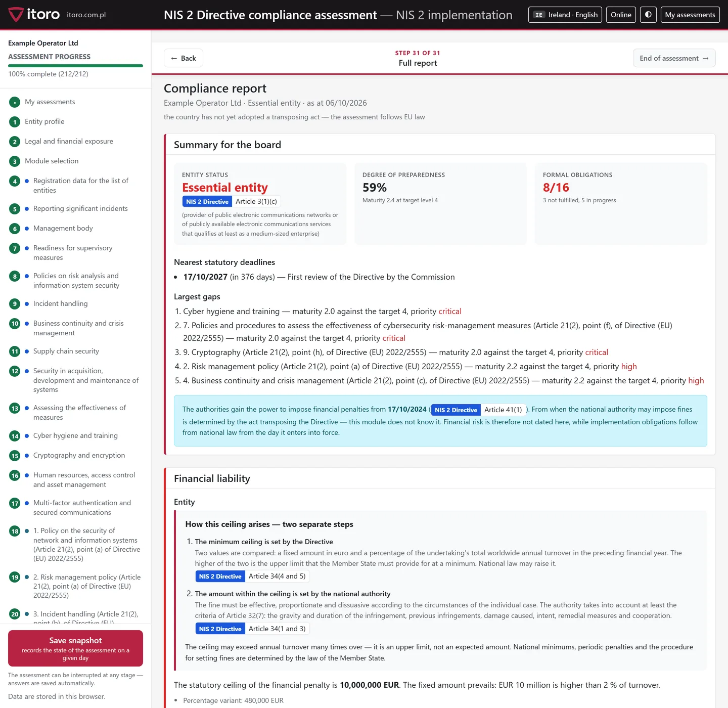Open Article 34(4 and 5) reference badge
This screenshot has width=728, height=708.
coord(252,577)
